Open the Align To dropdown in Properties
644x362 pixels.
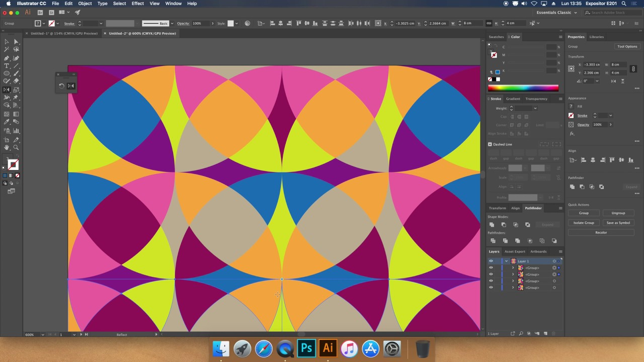pyautogui.click(x=573, y=160)
